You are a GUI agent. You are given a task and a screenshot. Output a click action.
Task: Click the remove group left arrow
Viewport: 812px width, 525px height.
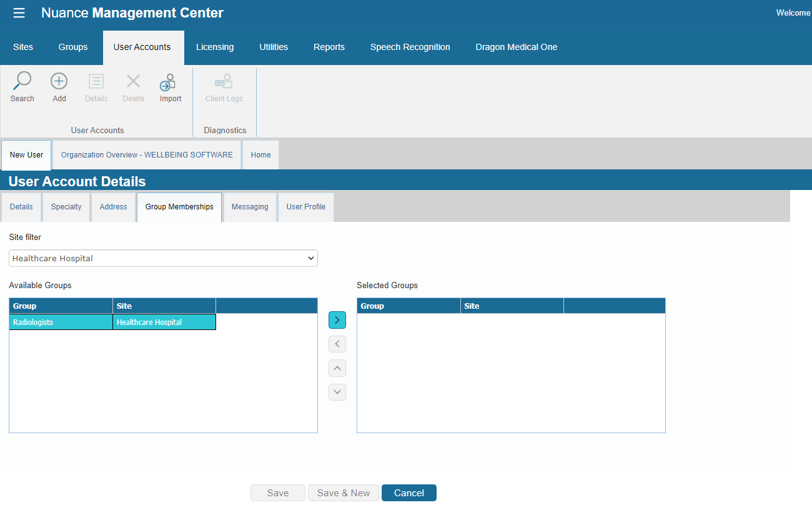[337, 344]
